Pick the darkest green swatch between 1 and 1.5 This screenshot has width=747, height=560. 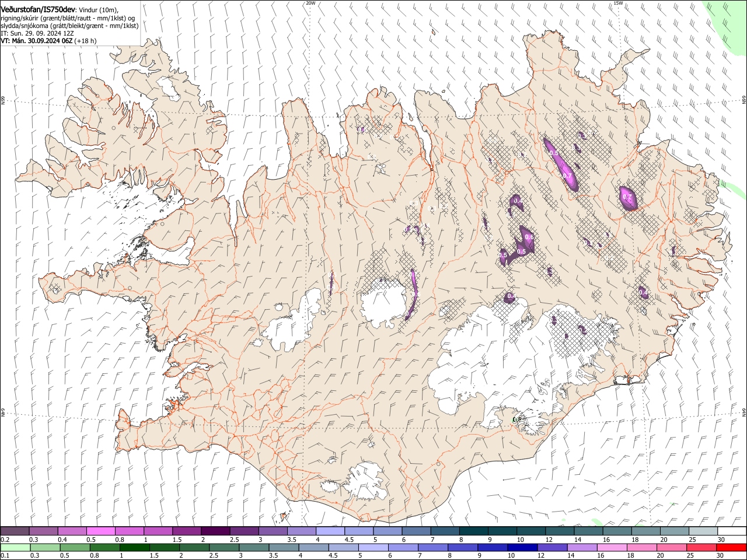point(135,547)
